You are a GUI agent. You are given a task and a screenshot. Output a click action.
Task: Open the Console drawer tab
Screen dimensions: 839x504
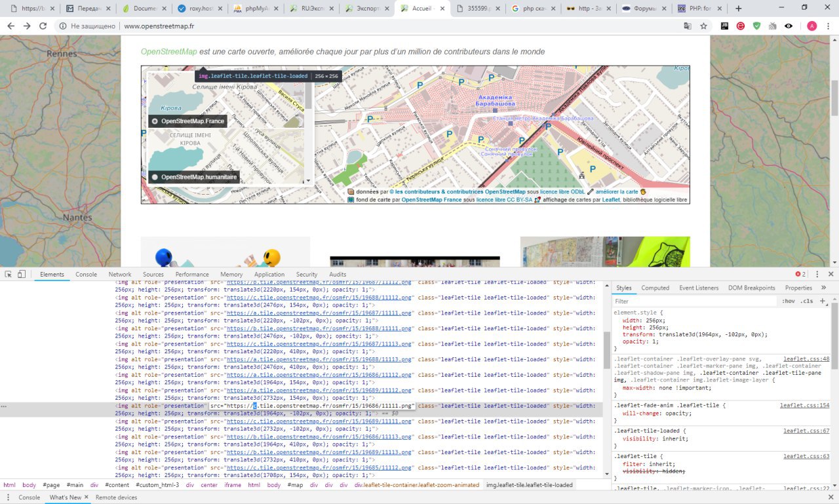click(29, 497)
